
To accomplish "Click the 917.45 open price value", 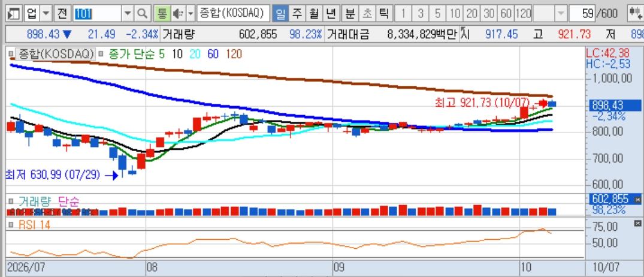I will [x=501, y=34].
